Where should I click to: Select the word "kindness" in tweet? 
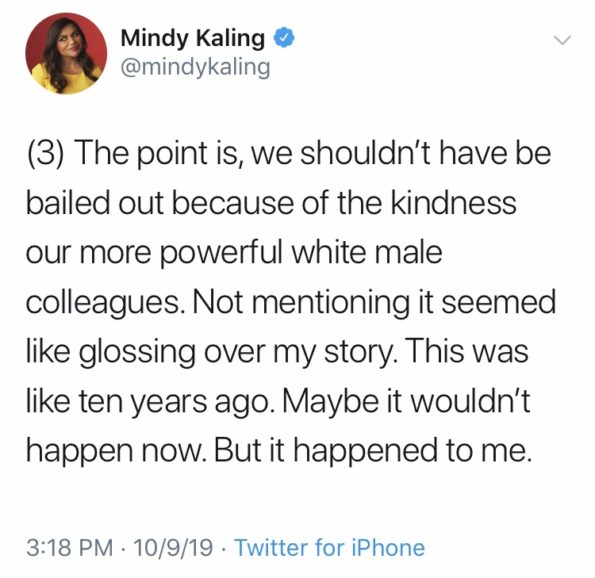pos(453,203)
